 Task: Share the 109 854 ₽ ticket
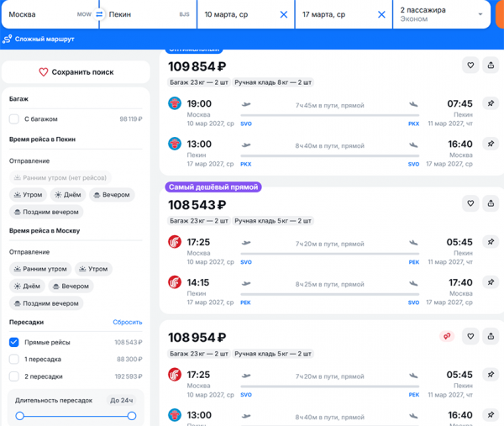491,66
